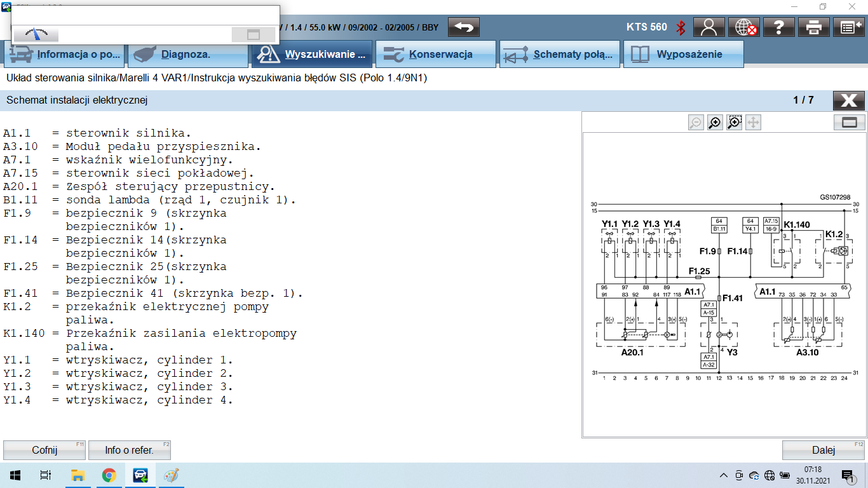The width and height of the screenshot is (868, 488).
Task: Open Google Chrome from the taskbar
Action: (109, 475)
